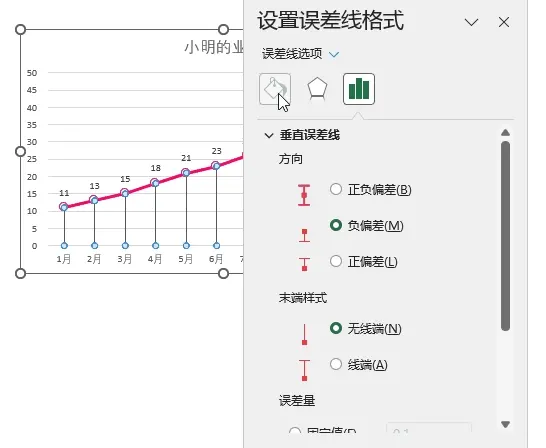Click the 50 value on the vertical axis
The width and height of the screenshot is (546, 448).
point(32,73)
